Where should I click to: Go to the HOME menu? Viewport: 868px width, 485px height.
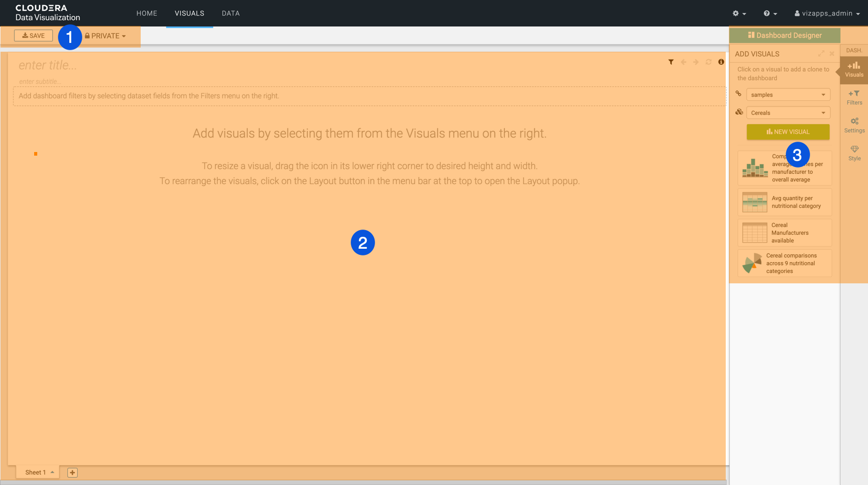click(x=147, y=13)
